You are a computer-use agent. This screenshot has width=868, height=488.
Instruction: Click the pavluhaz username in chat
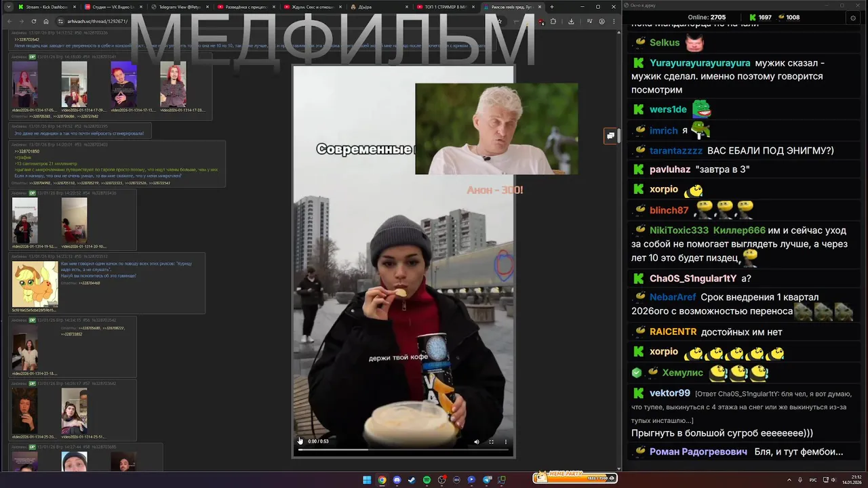(670, 169)
